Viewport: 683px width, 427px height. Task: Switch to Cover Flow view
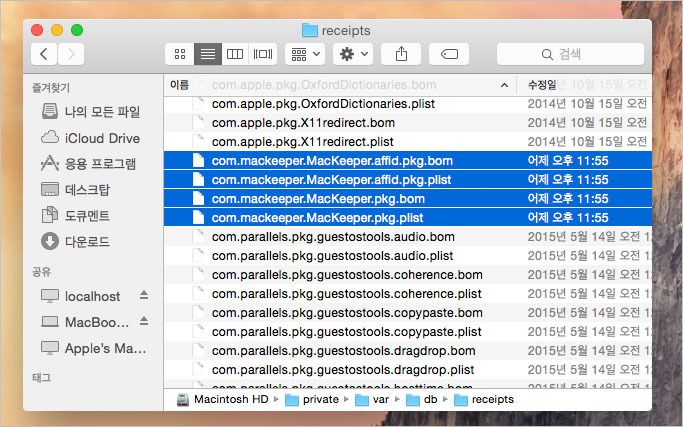pos(263,54)
